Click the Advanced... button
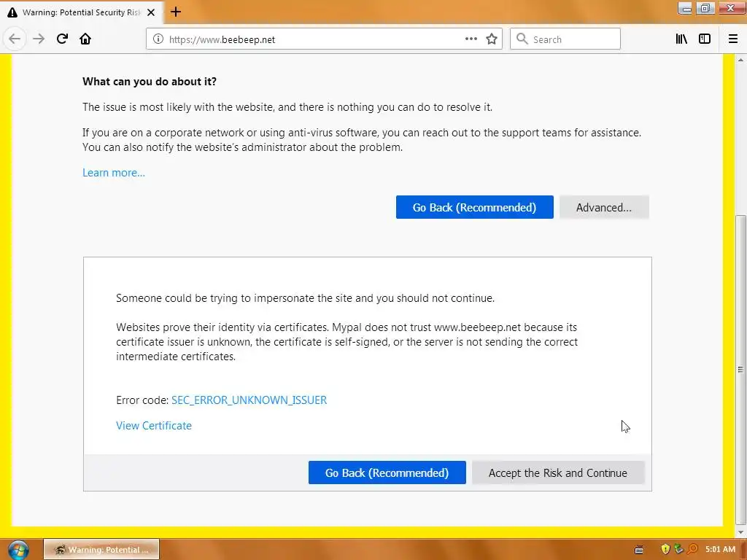Image resolution: width=747 pixels, height=560 pixels. [604, 207]
